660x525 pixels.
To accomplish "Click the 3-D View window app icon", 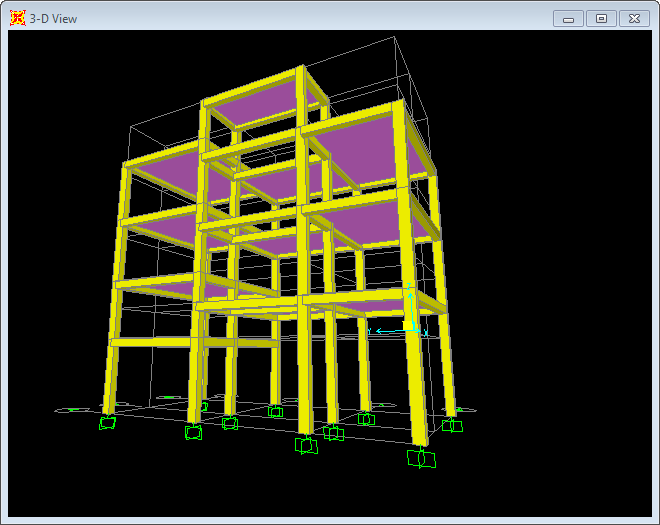I will tap(18, 18).
